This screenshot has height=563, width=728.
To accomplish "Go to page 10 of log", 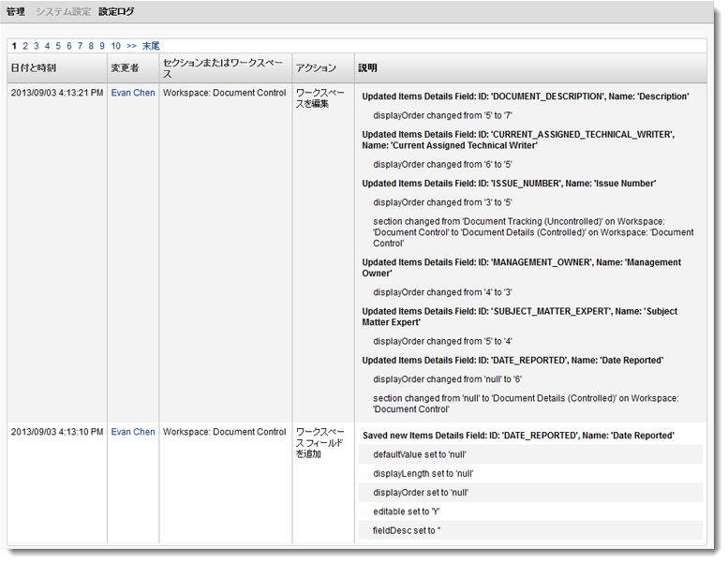I will tap(115, 46).
